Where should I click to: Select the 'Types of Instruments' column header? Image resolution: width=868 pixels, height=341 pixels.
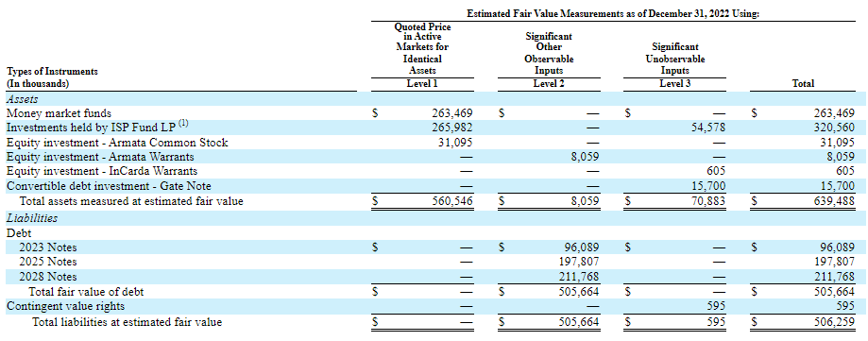tap(52, 72)
